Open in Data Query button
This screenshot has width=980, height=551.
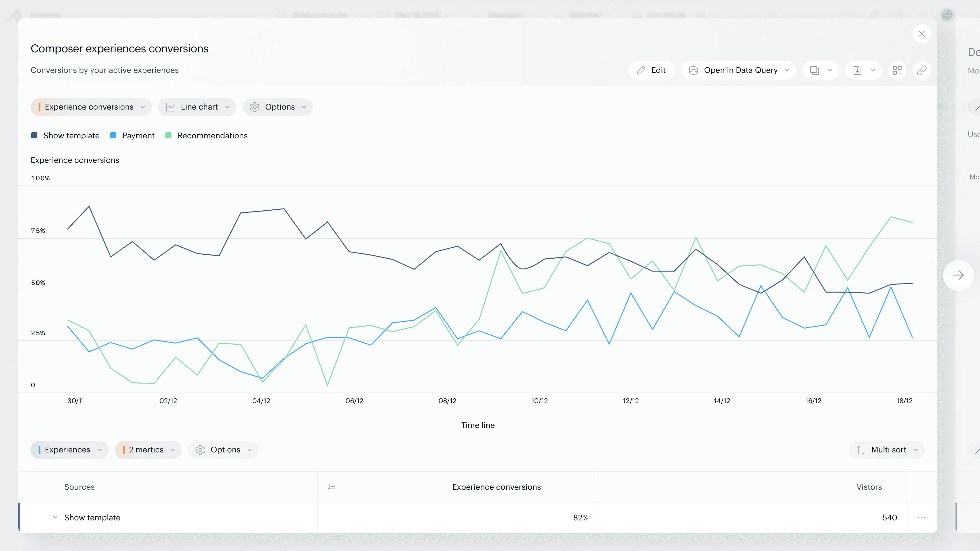coord(738,70)
